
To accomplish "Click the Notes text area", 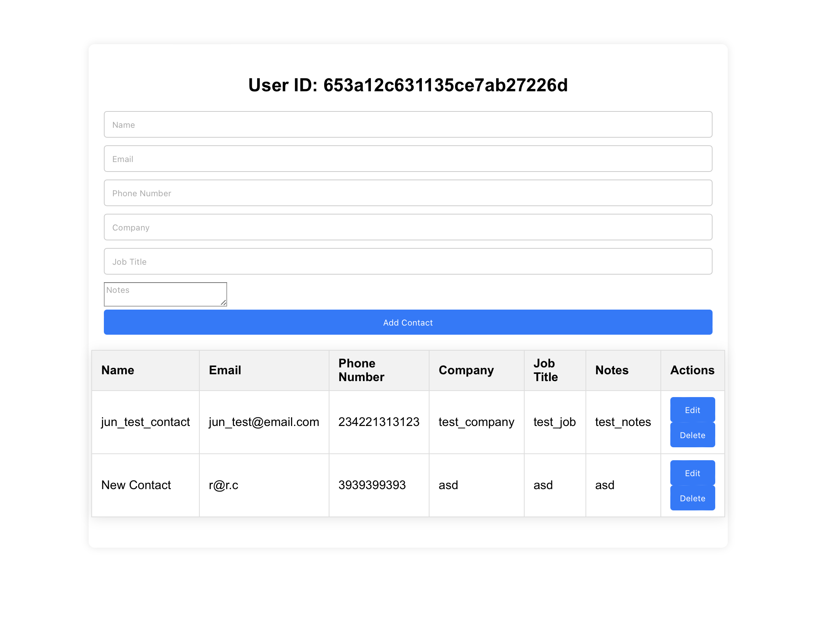I will click(x=165, y=294).
